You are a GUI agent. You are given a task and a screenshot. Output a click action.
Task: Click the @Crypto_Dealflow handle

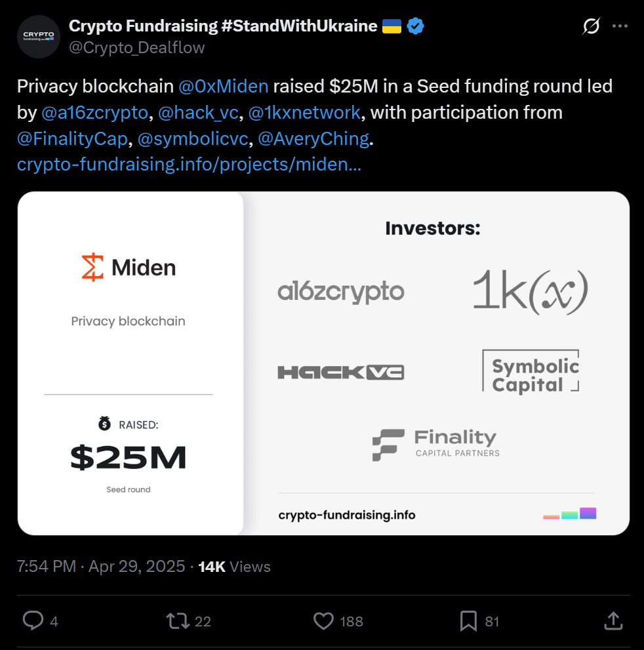coord(137,47)
